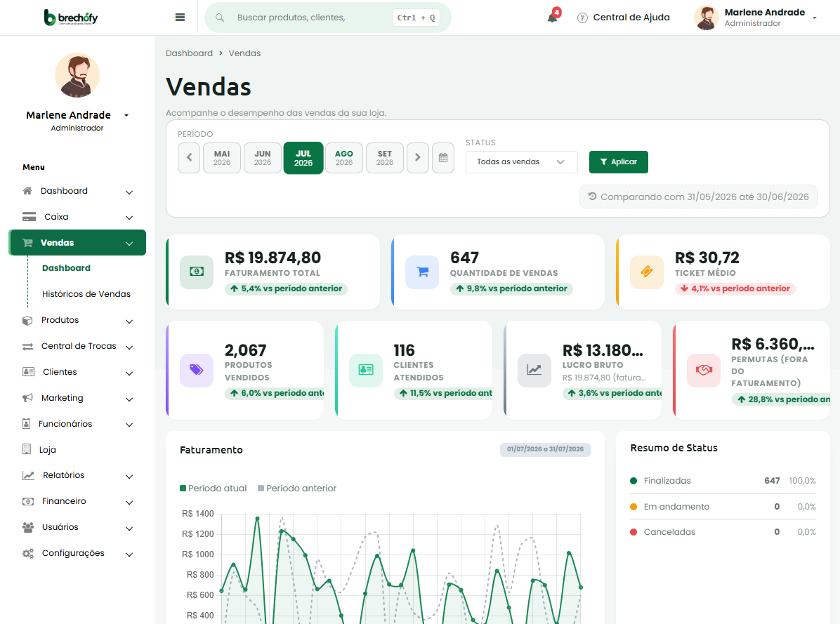Click the Ticket Médio ticket icon
This screenshot has height=624, width=840.
pos(647,272)
